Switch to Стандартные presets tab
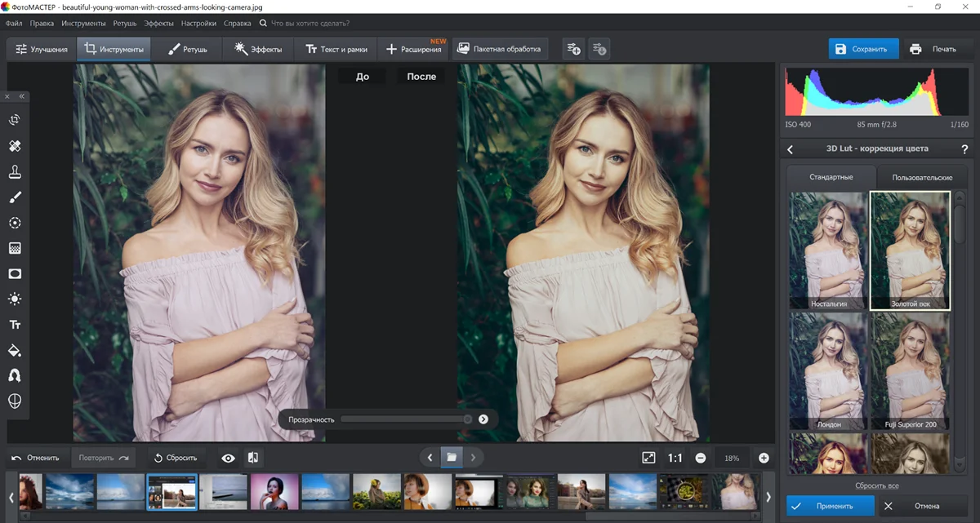Viewport: 980px width, 523px height. 831,177
